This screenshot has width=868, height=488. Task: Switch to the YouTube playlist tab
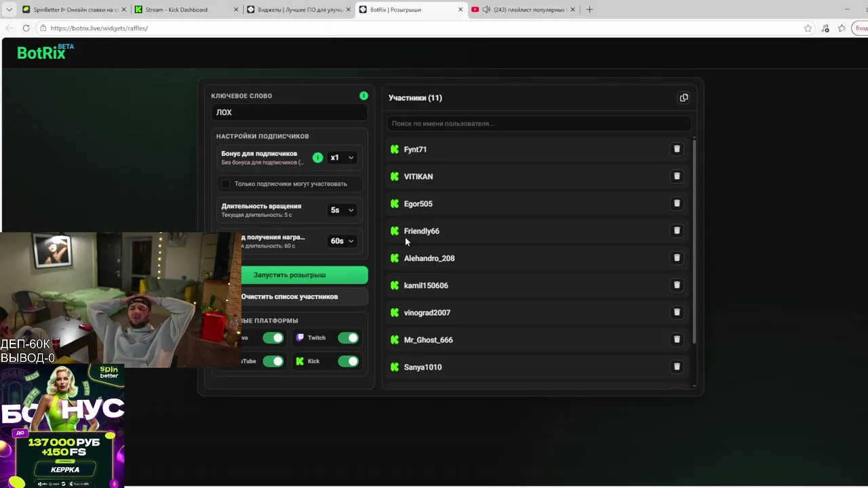coord(524,9)
